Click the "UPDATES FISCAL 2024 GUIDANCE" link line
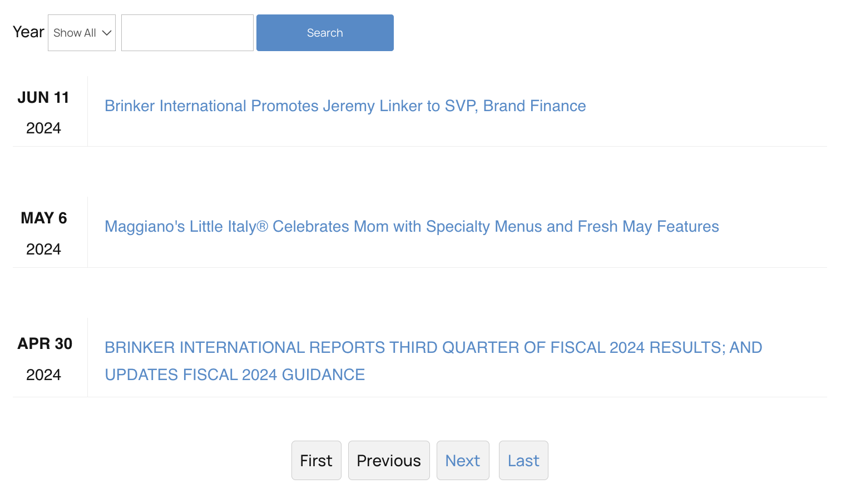This screenshot has width=841, height=504. tap(235, 375)
